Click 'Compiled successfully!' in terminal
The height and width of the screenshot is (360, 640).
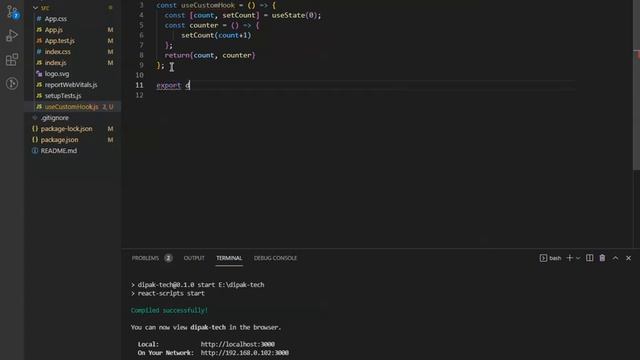(169, 311)
